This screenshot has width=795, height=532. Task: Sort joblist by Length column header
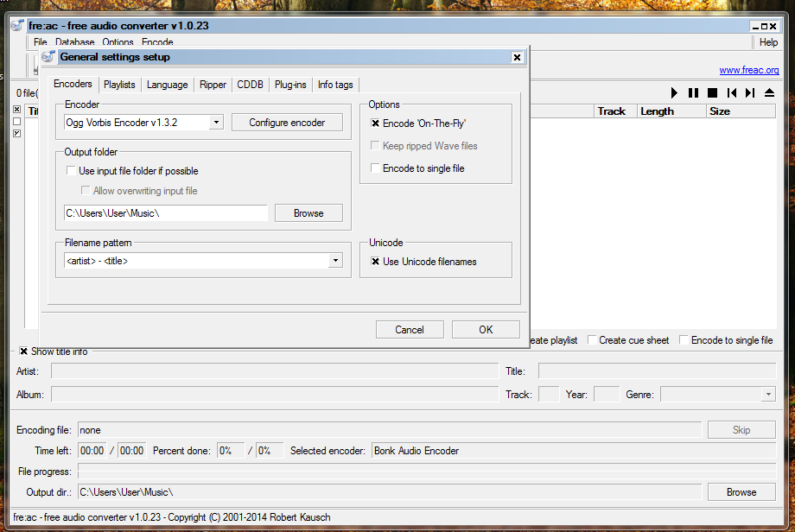pos(671,111)
